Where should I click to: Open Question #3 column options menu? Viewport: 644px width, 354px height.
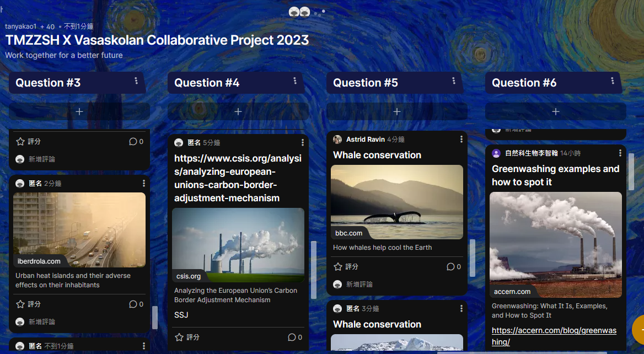pyautogui.click(x=136, y=81)
